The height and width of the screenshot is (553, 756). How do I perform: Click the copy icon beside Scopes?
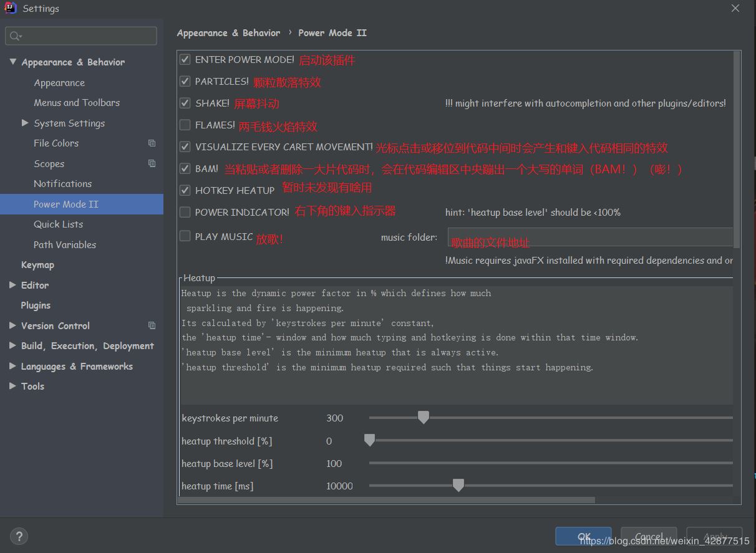[x=152, y=163]
